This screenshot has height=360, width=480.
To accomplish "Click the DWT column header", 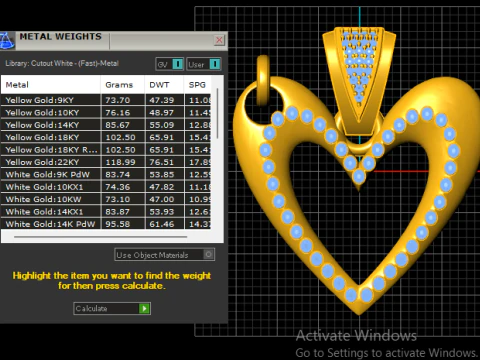I will 164,85.
